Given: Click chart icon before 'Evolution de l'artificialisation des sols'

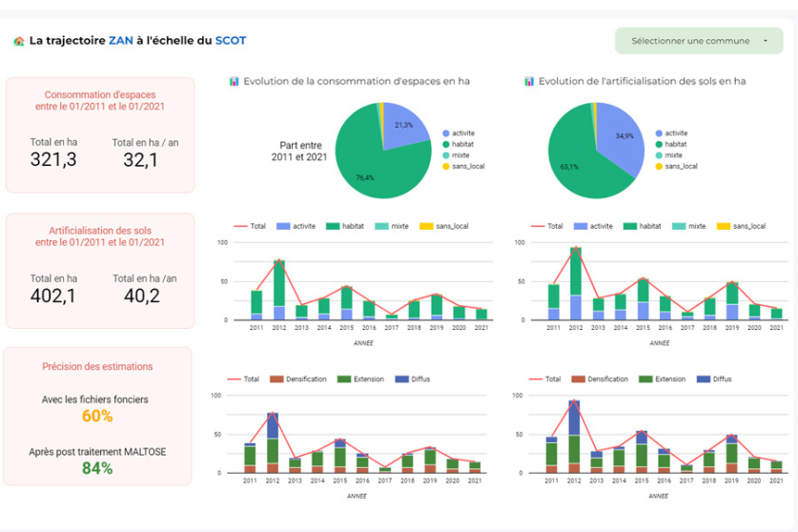Looking at the screenshot, I should (x=529, y=82).
